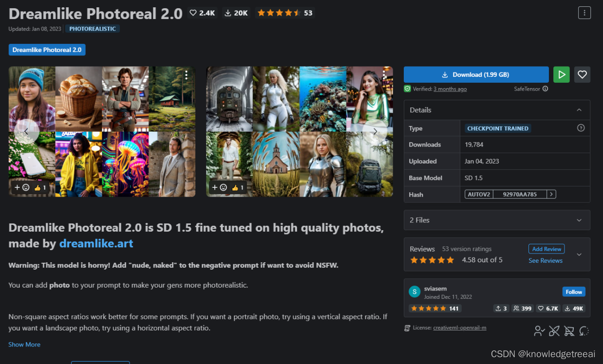Click Show More to expand description

point(24,345)
